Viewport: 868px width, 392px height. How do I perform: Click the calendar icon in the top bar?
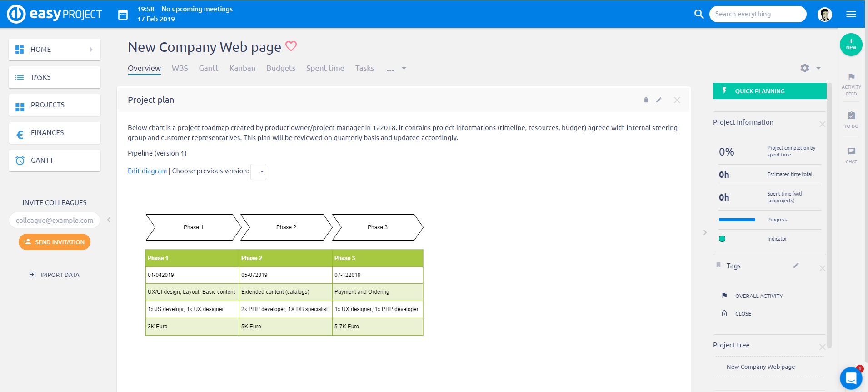pos(123,15)
